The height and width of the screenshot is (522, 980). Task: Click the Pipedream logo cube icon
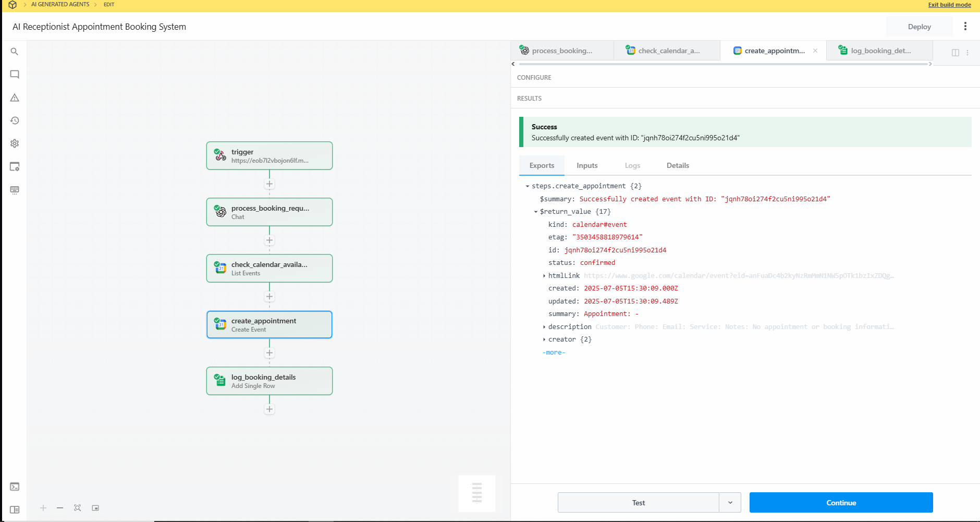coord(13,5)
